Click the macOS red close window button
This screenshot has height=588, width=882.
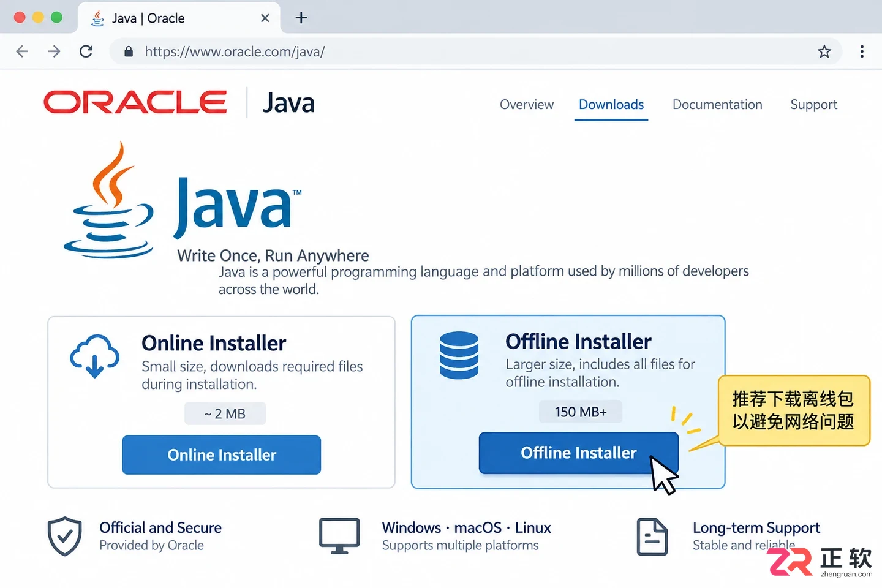[x=20, y=17]
